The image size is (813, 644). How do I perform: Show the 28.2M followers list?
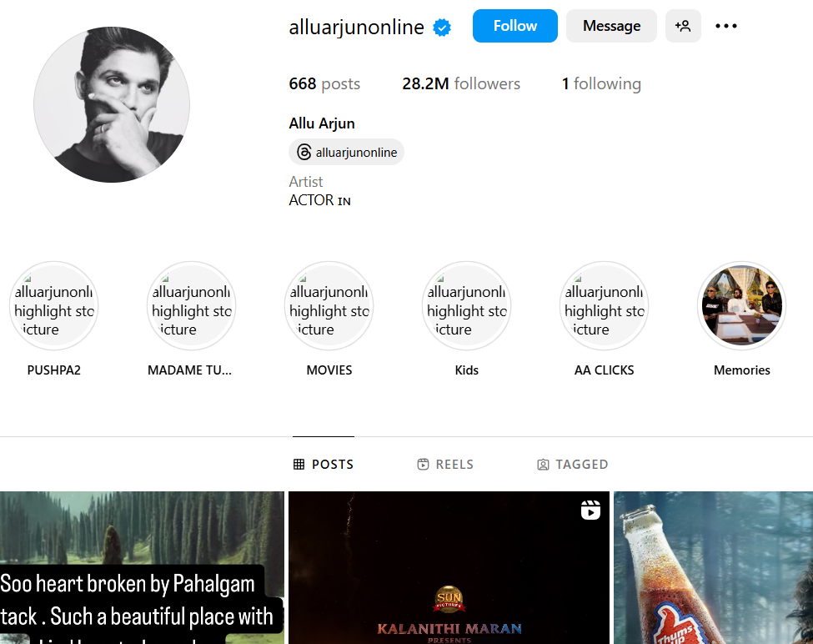461,83
